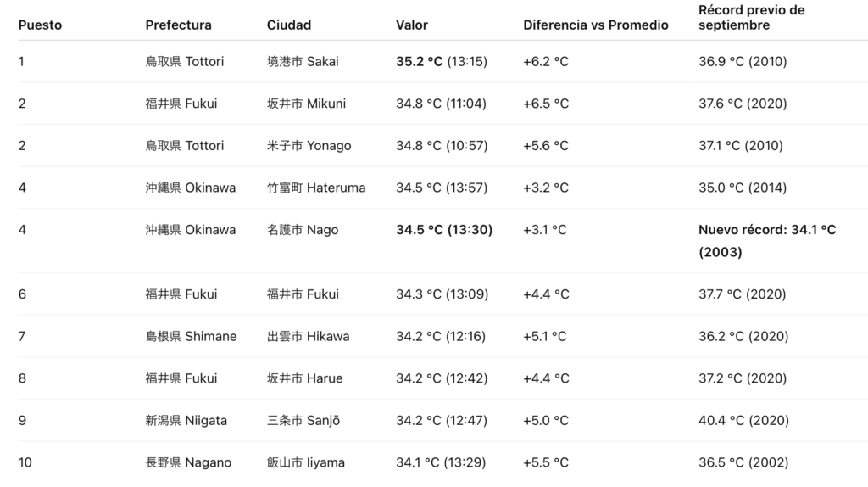Viewport: 868px width, 487px height.
Task: Click the Prefectura column header
Action: pos(178,25)
